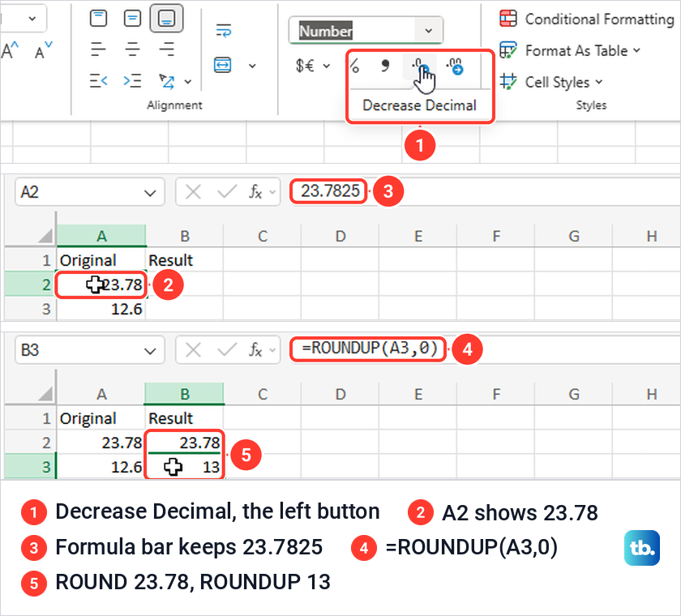Click the Decrease Indent icon
Screen dimensions: 681x616
tap(98, 81)
